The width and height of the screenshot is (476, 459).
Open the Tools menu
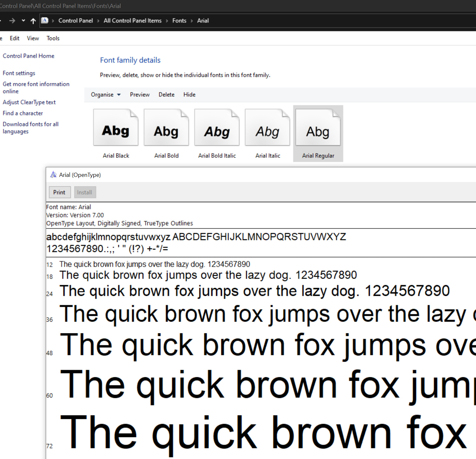(53, 38)
